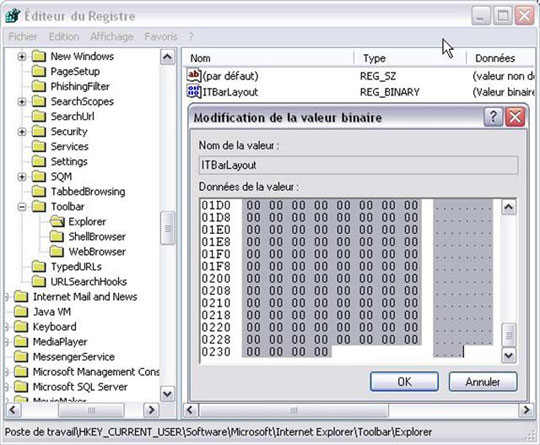Expand the New Windows key
This screenshot has height=445, width=540.
click(x=22, y=56)
